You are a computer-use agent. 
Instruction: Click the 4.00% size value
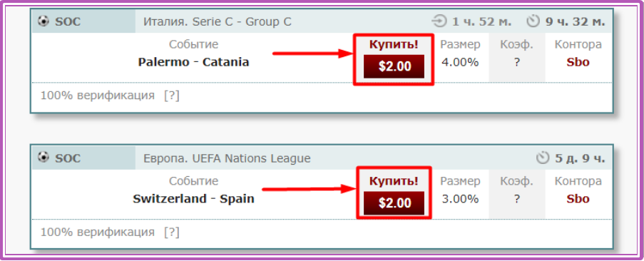click(x=460, y=62)
